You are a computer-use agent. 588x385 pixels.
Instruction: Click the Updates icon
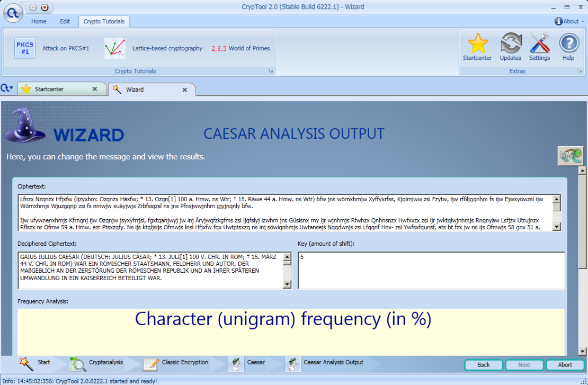click(510, 43)
